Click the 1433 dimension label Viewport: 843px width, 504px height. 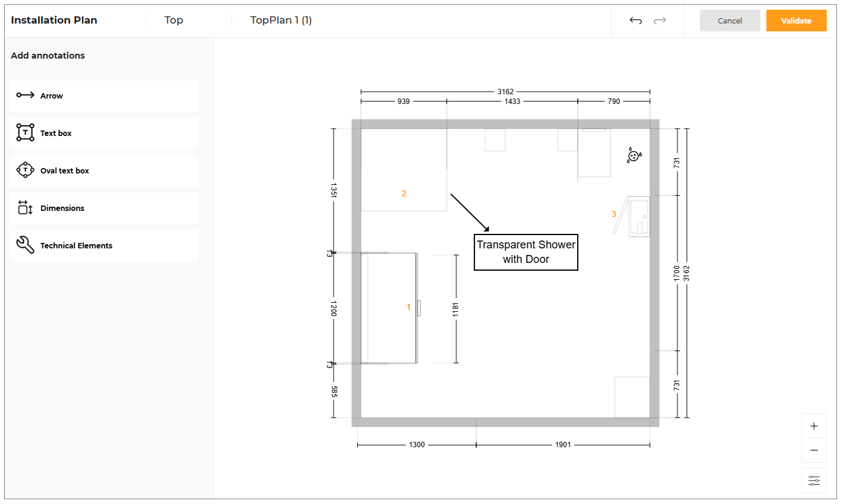point(512,102)
